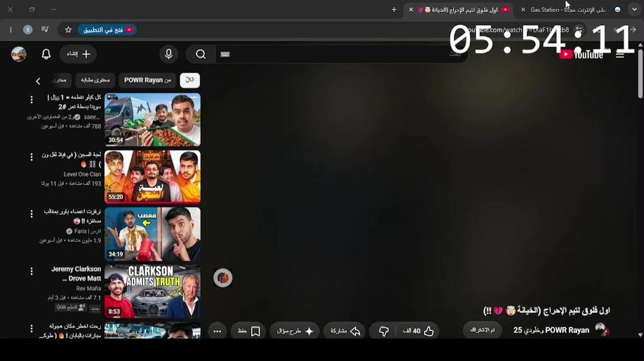This screenshot has width=644, height=361.
Task: Close the YouTube vlog browser tab
Action: tap(411, 10)
